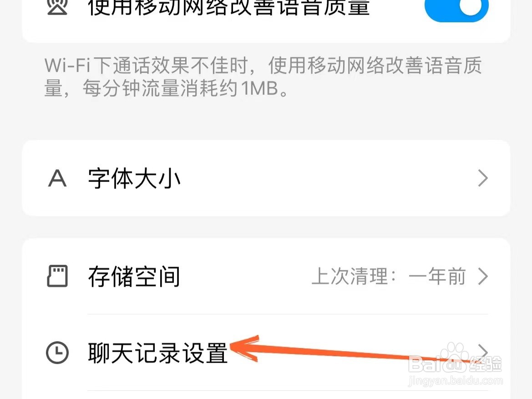532x399 pixels.
Task: Tap the Wi-Fi call quality description text
Action: [263, 77]
